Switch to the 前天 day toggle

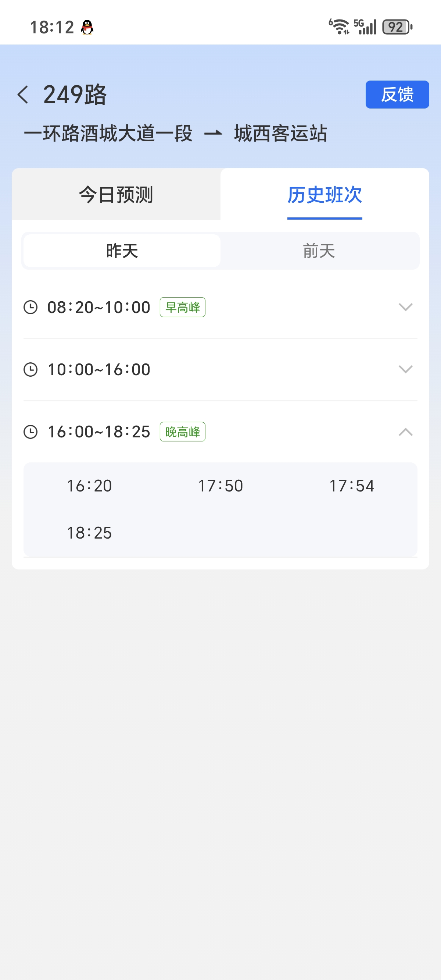(x=319, y=251)
